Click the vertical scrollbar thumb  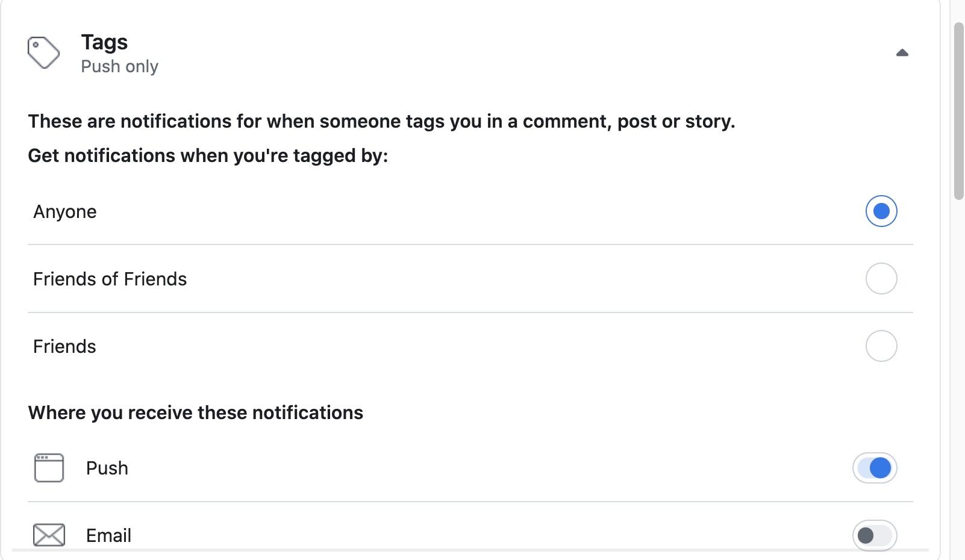(958, 111)
